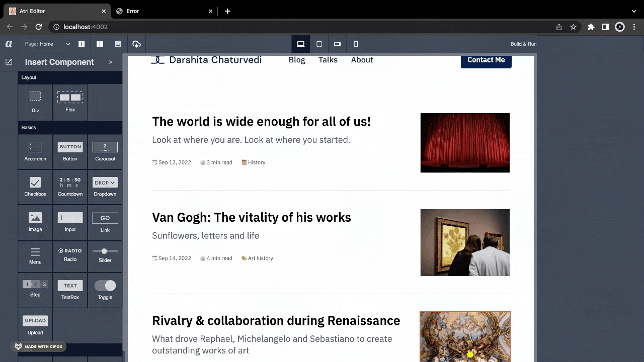Insert a Link component
Screen dimensions: 644x362
point(105,222)
